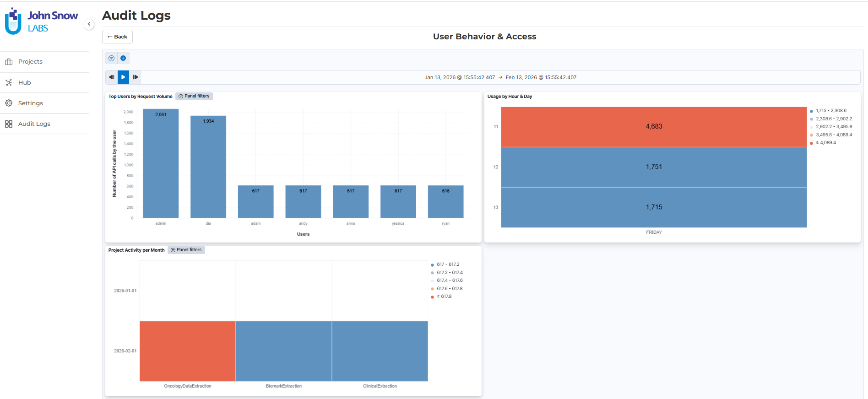868x399 pixels.
Task: Open Hub from the sidebar
Action: (x=24, y=83)
